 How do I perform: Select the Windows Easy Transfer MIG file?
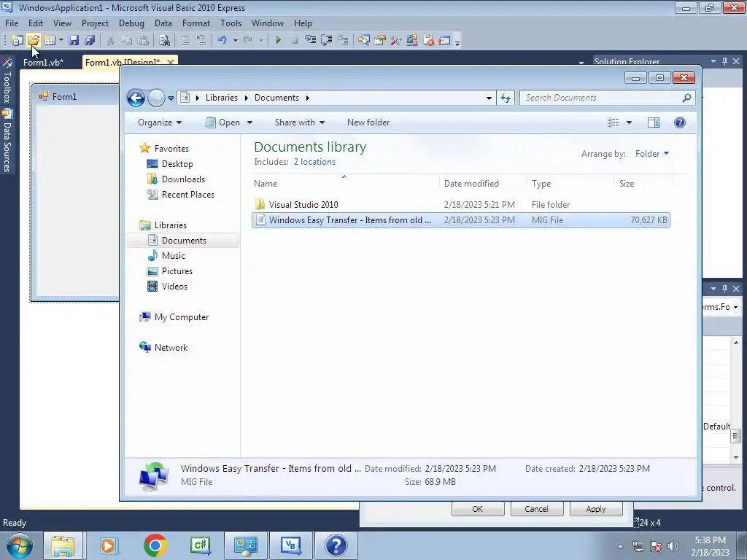pyautogui.click(x=461, y=220)
